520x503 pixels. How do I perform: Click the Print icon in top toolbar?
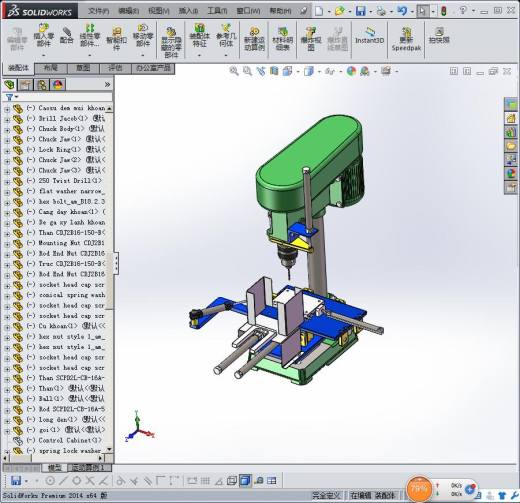click(381, 11)
